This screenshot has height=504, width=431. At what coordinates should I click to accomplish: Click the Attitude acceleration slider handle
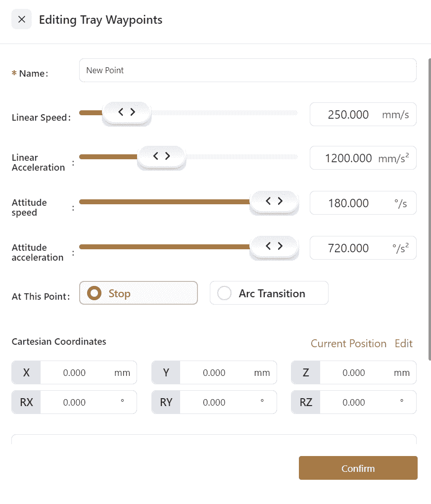point(274,246)
